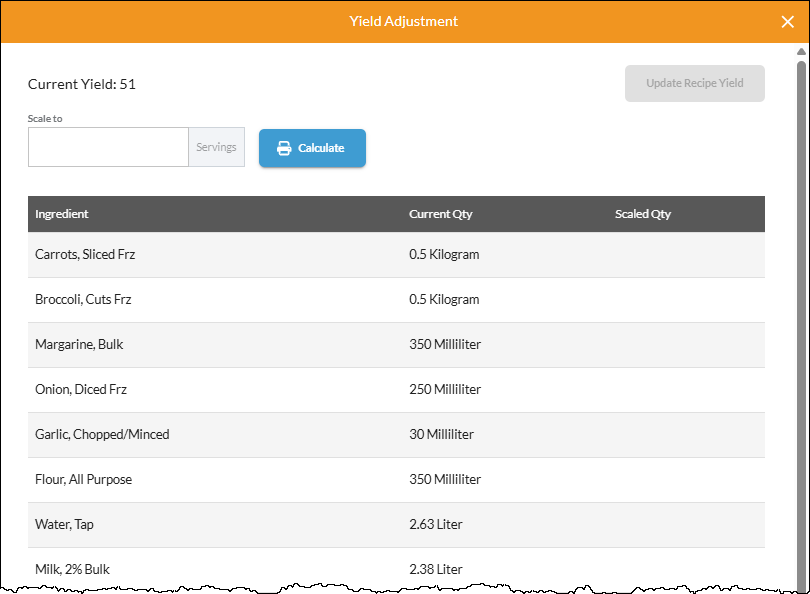Select the Broccoli, Cuts Frz ingredient
This screenshot has width=810, height=594.
[83, 300]
